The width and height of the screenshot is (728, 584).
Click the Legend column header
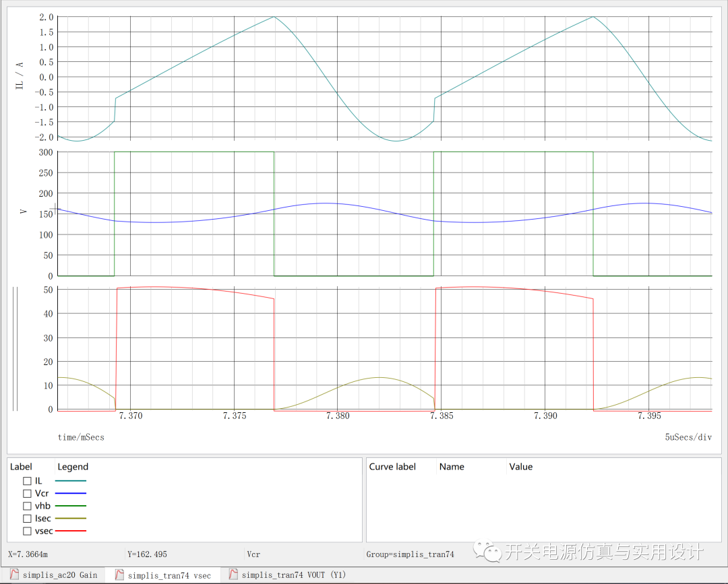click(72, 467)
